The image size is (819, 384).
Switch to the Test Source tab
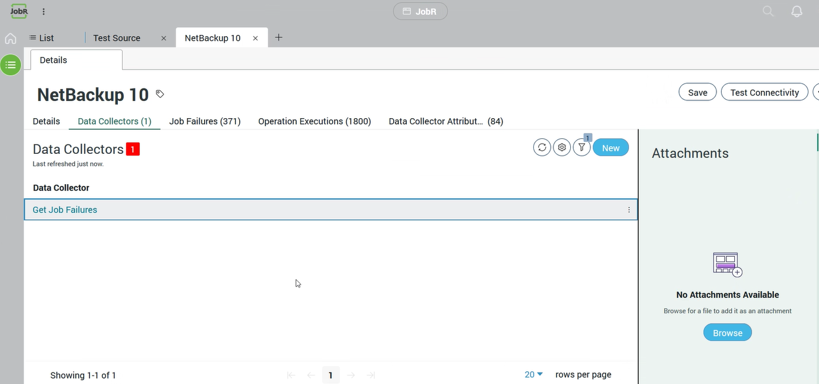116,38
